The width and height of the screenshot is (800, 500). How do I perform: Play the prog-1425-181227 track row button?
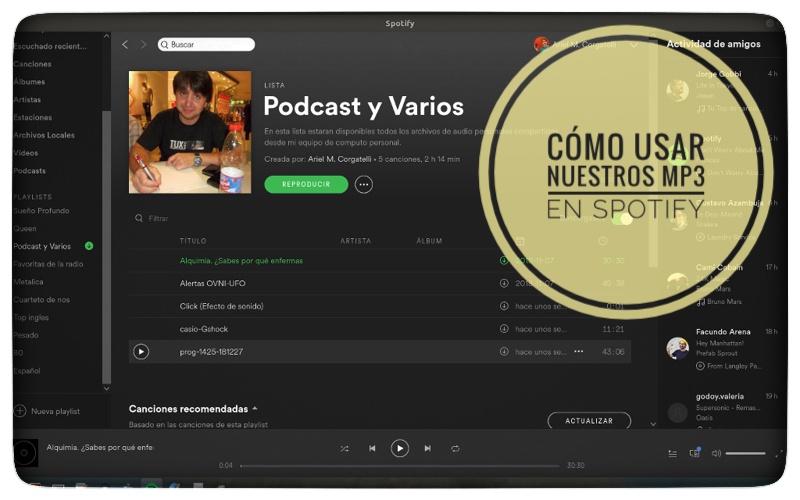(x=141, y=352)
